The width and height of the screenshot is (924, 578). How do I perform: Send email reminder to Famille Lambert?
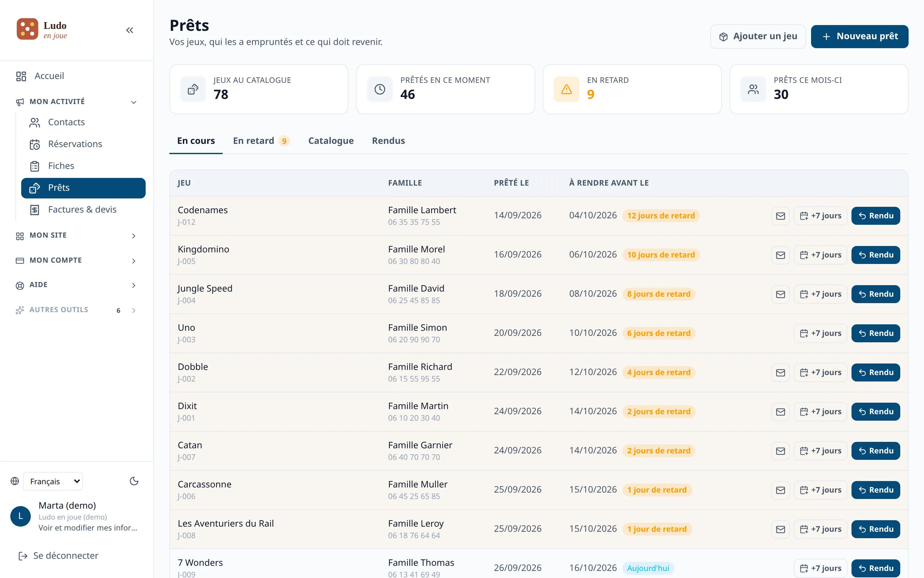click(780, 216)
